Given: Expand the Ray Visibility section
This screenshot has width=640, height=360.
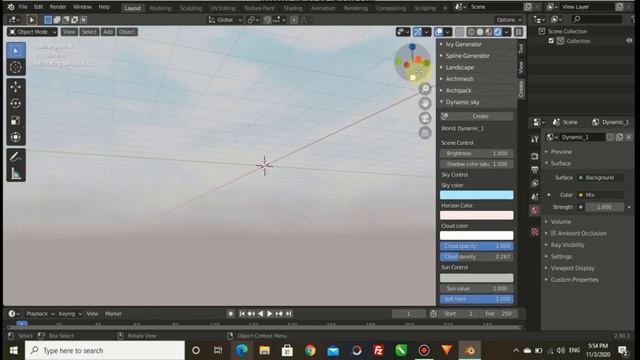Looking at the screenshot, I should click(567, 245).
